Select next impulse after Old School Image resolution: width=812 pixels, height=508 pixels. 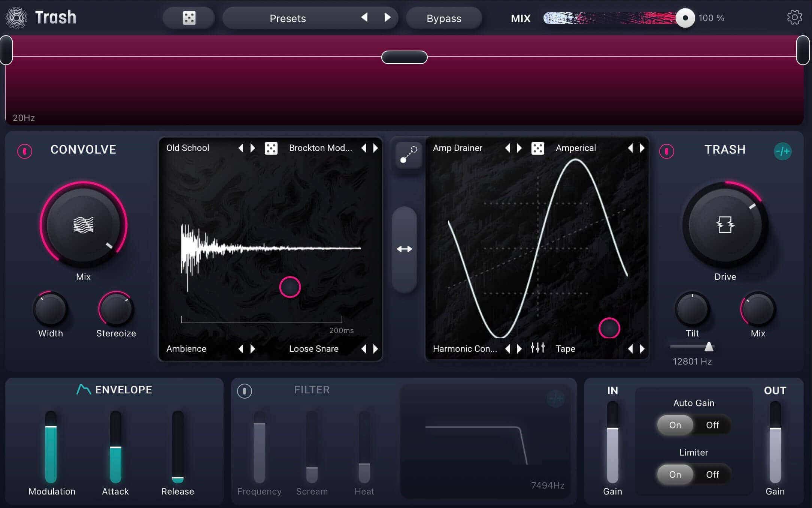pos(253,148)
